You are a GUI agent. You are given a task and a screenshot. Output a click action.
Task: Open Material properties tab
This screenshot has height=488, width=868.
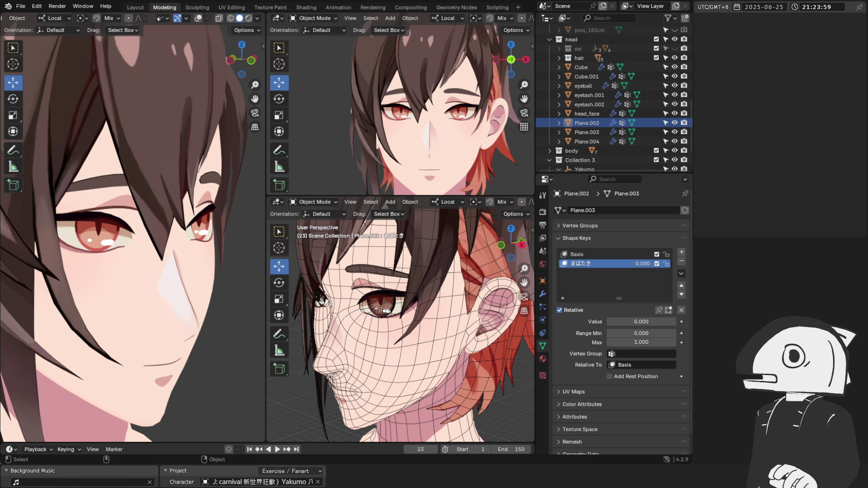tap(542, 359)
